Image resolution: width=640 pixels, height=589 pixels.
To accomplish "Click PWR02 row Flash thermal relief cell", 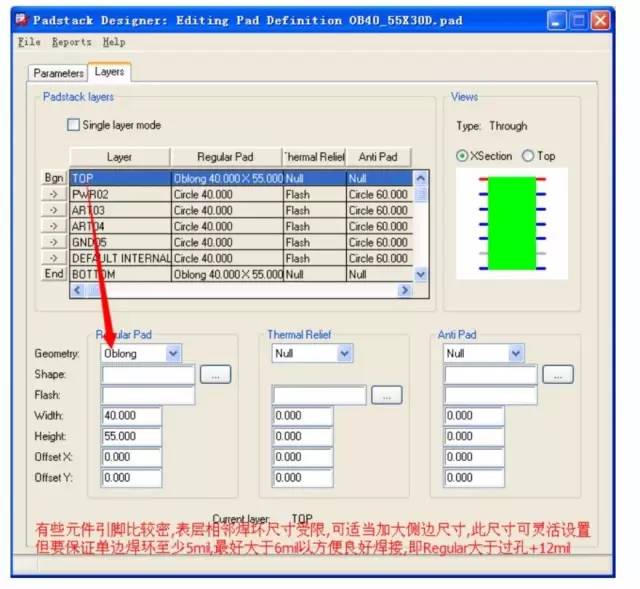I will [315, 194].
